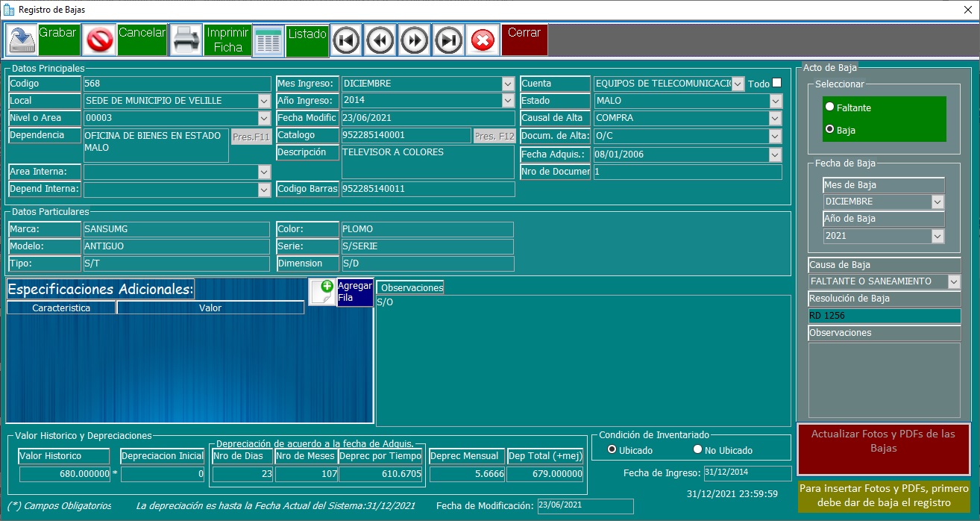Click the Deprec Mensual value 5.6666
The height and width of the screenshot is (521, 980).
[467, 474]
